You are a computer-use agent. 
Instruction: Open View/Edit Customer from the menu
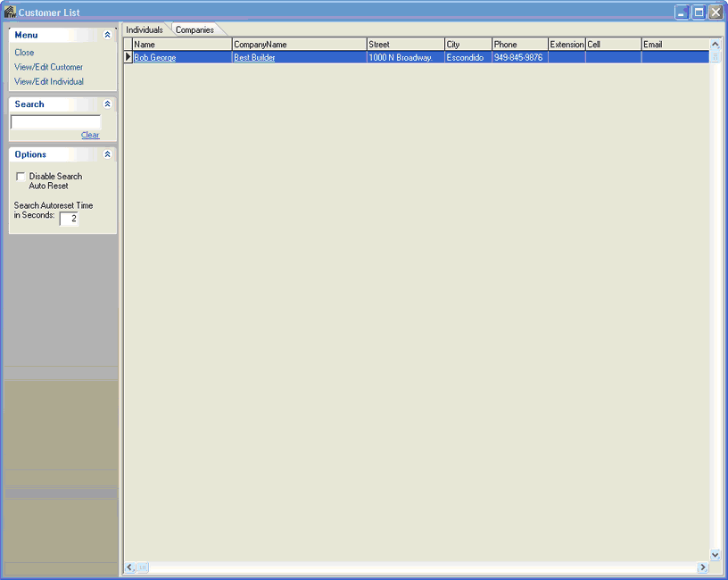pyautogui.click(x=48, y=67)
